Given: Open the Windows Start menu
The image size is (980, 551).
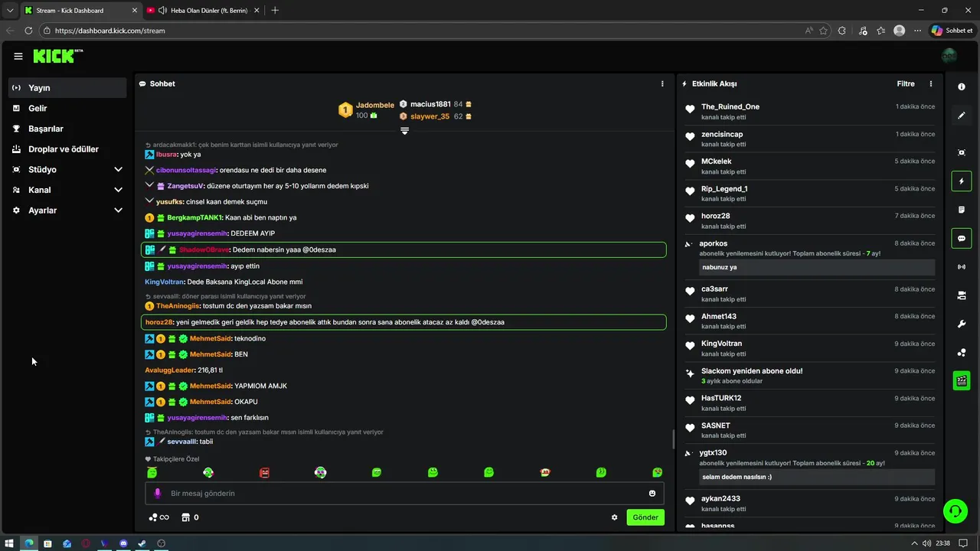Looking at the screenshot, I should (x=9, y=543).
